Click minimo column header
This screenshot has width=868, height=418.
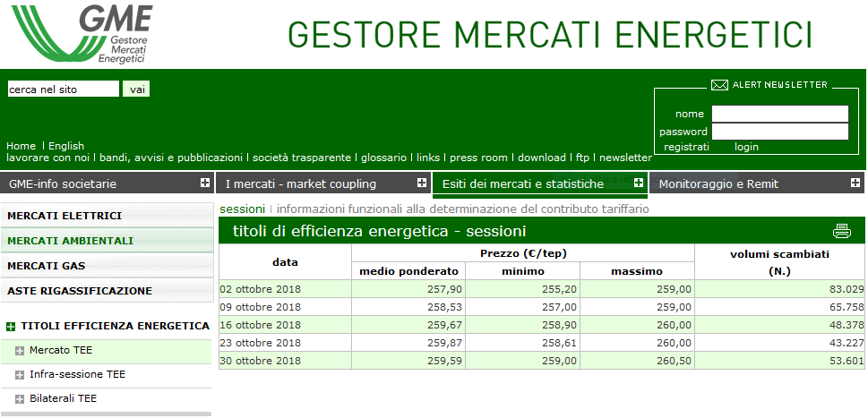pyautogui.click(x=522, y=271)
